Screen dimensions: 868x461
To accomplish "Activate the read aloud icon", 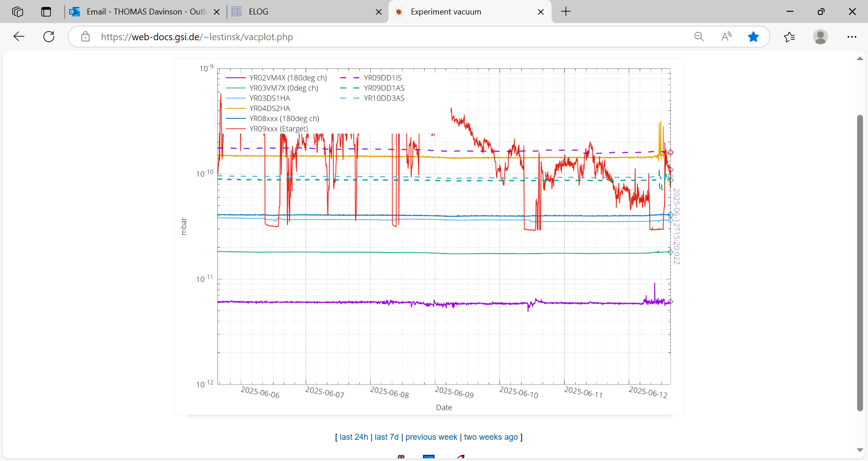I will click(726, 37).
